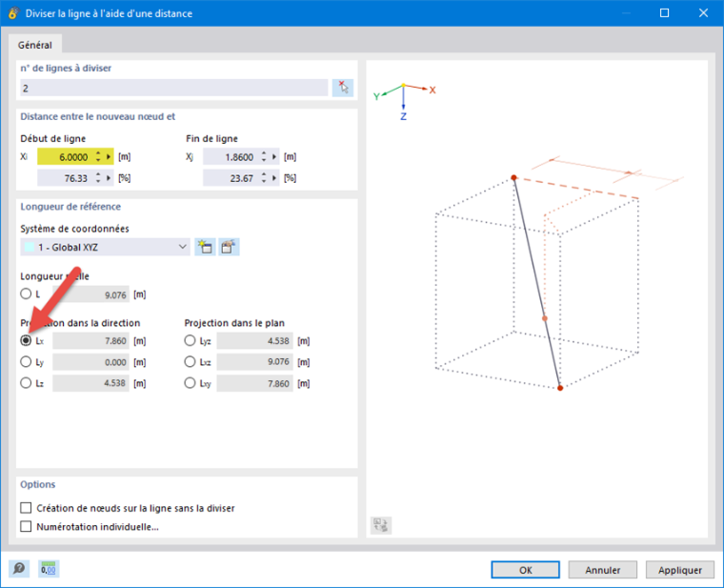
Task: Click the spinner of 23.67 percent field
Action: click(x=264, y=178)
